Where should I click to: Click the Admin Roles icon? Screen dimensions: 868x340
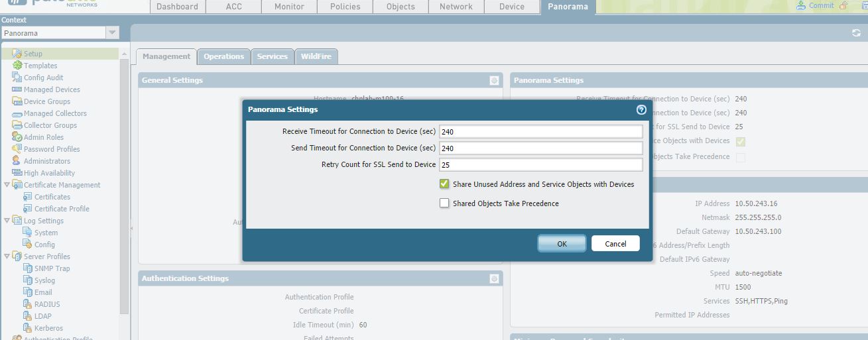17,137
